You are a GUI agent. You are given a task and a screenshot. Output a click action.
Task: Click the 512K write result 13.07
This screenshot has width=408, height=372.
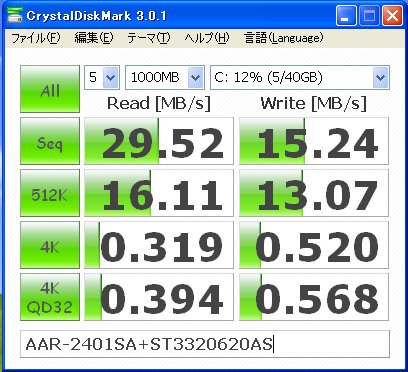point(314,193)
